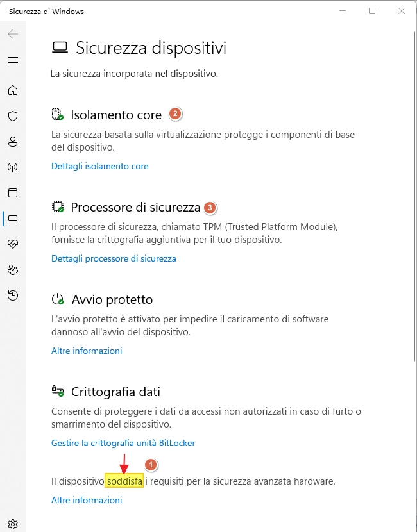Viewport: 417px width, 532px height.
Task: Open Firewall & network protection antenna icon
Action: [13, 167]
